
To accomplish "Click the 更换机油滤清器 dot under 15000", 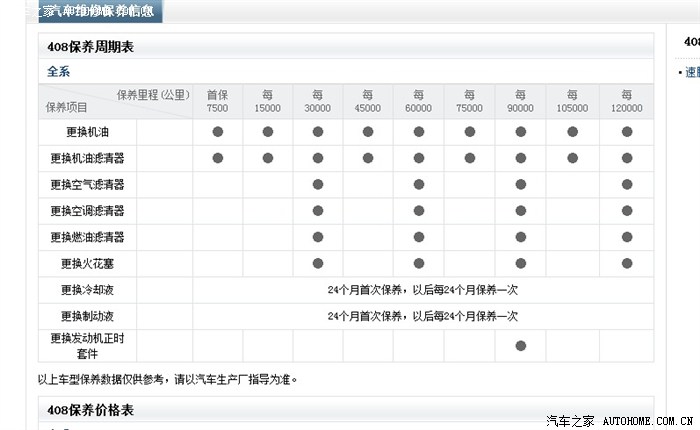I will coord(268,158).
